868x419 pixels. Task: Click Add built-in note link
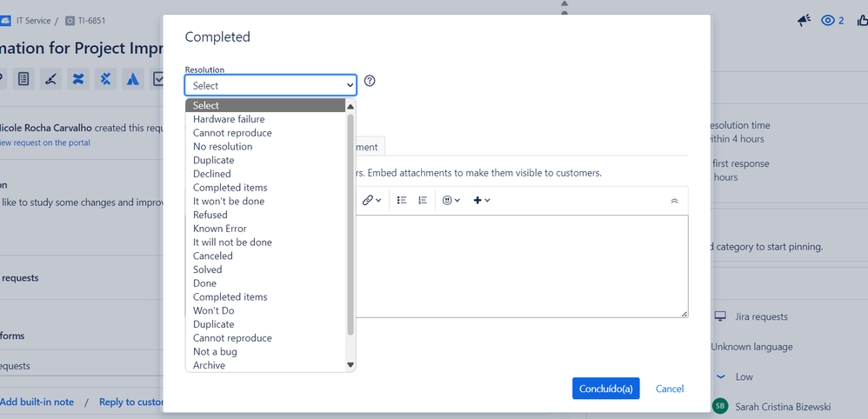[x=37, y=402]
